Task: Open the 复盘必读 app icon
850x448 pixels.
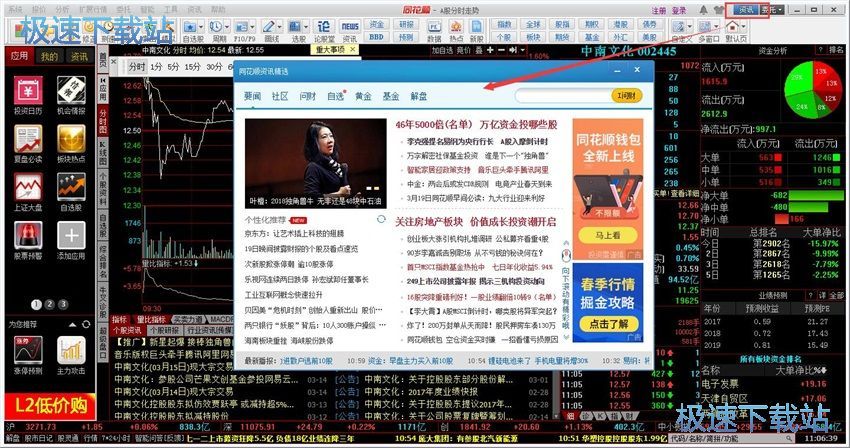Action: click(x=28, y=139)
